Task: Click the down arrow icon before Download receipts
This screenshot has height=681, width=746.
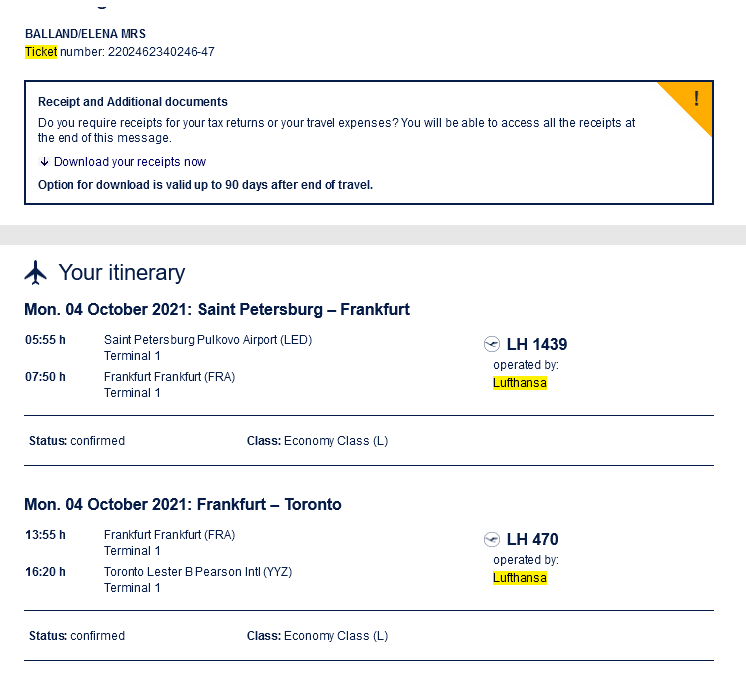Action: coord(44,162)
